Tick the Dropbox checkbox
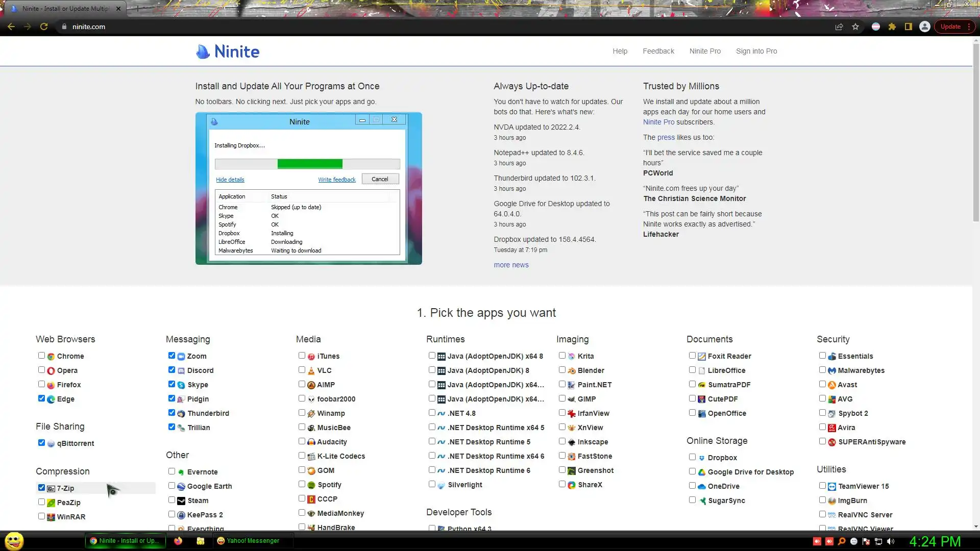Screen dimensions: 980x551 [x=692, y=457]
